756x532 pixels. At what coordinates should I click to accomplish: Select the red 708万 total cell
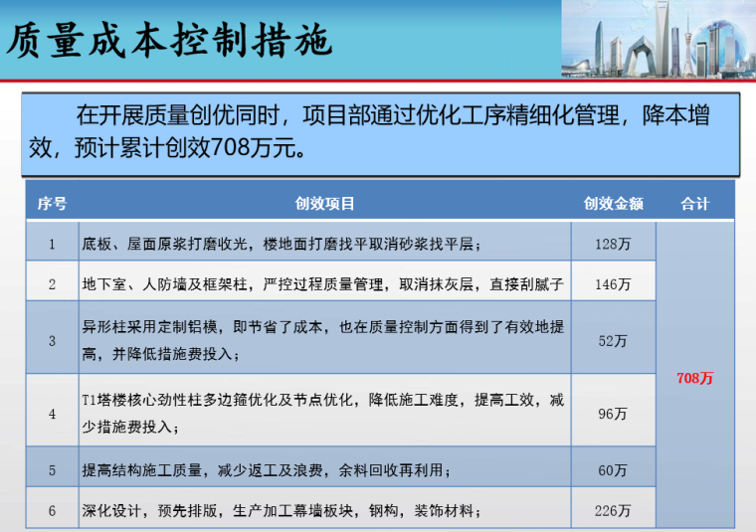695,378
